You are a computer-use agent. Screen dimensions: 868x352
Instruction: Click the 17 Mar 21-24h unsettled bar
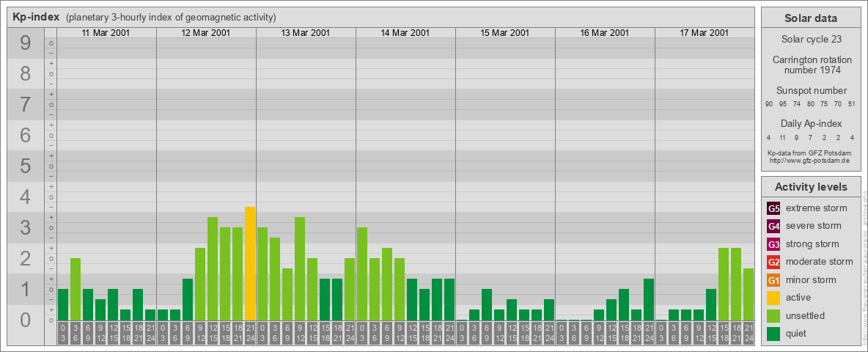point(749,295)
